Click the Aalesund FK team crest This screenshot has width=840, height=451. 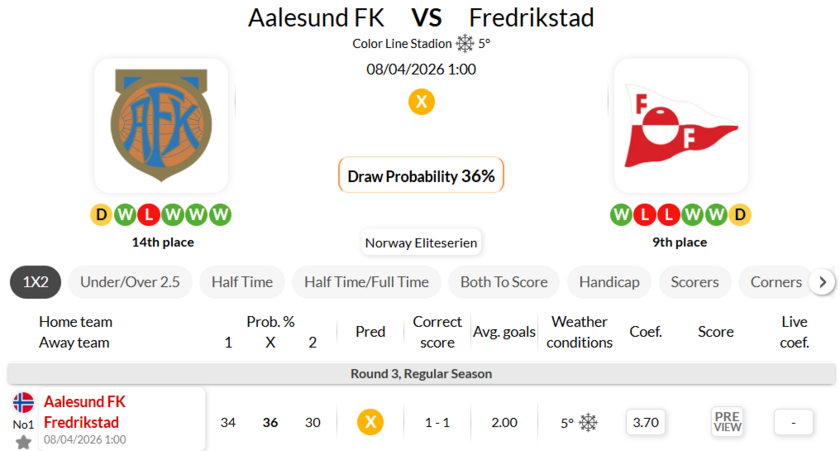point(161,125)
